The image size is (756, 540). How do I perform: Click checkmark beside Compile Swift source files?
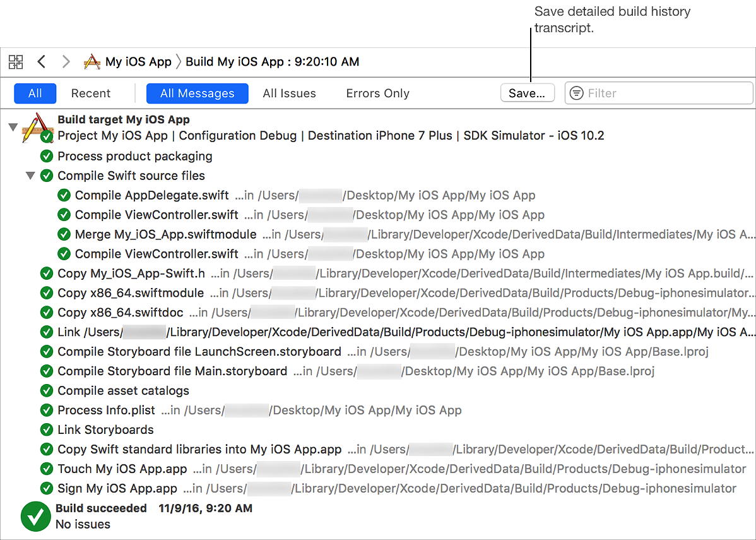click(x=47, y=176)
